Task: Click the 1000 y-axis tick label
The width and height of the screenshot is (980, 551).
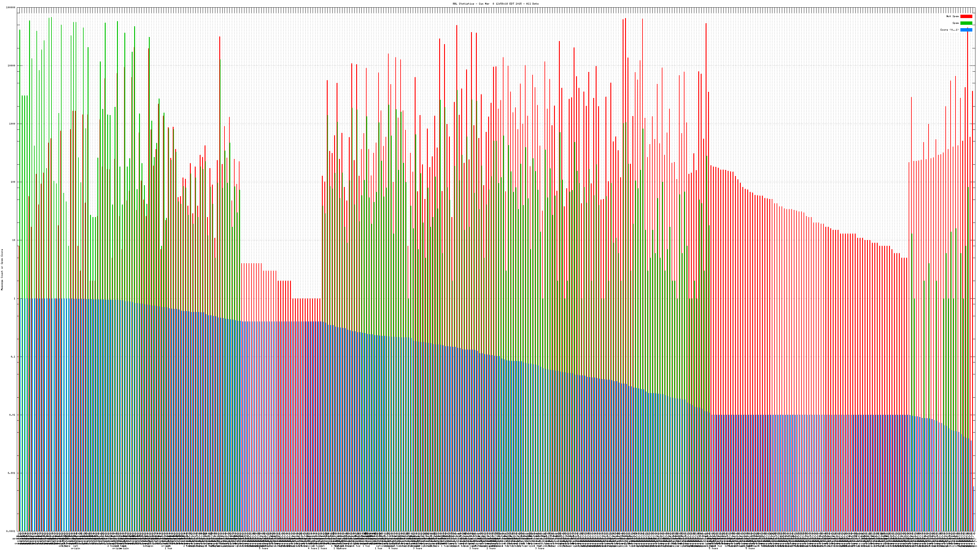Action: 13,124
